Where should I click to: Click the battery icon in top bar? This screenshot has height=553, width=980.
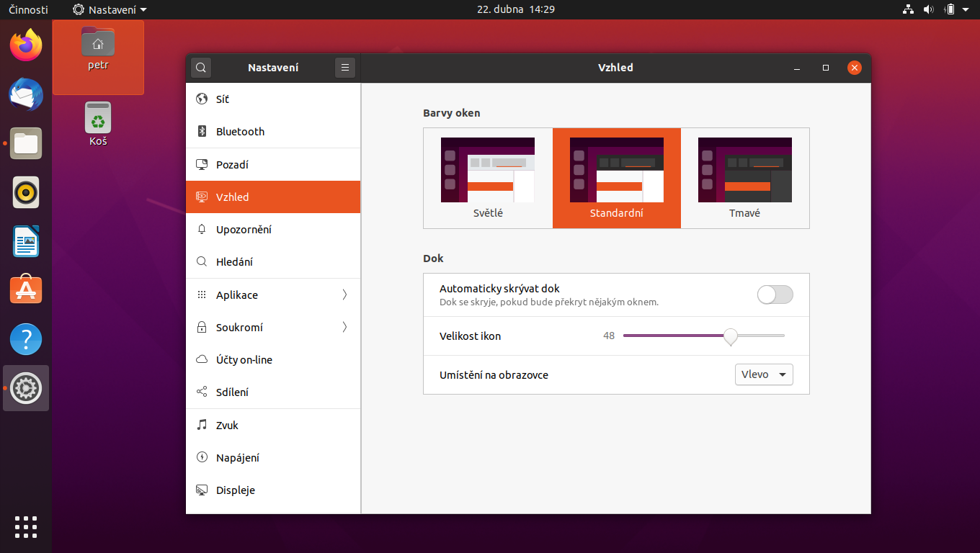(x=950, y=10)
